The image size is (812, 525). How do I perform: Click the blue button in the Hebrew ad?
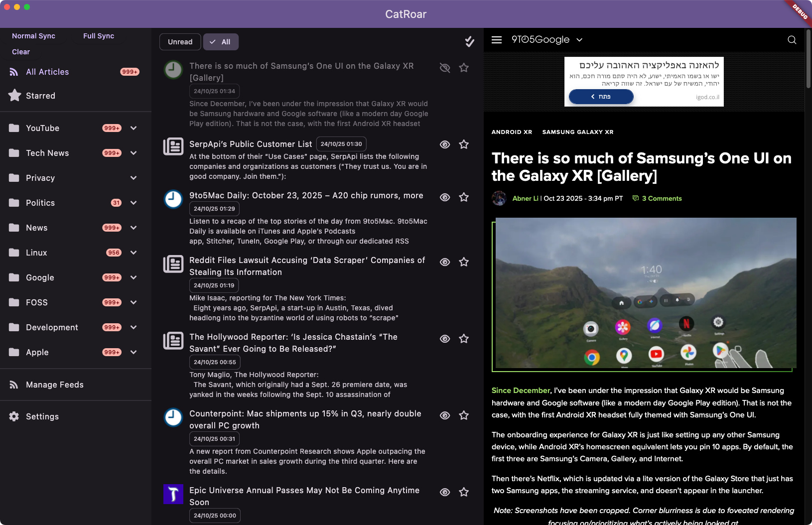(x=601, y=97)
